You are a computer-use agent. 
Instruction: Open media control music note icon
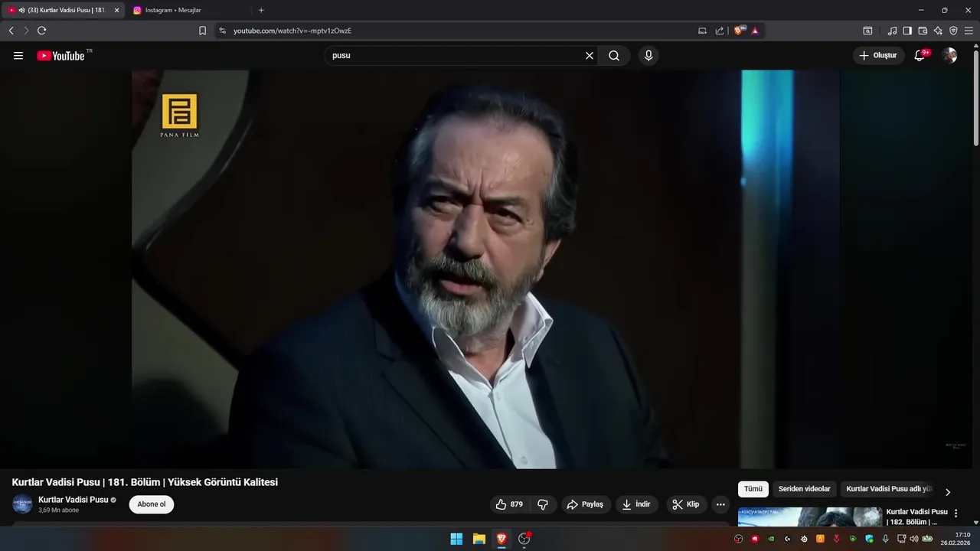[892, 31]
